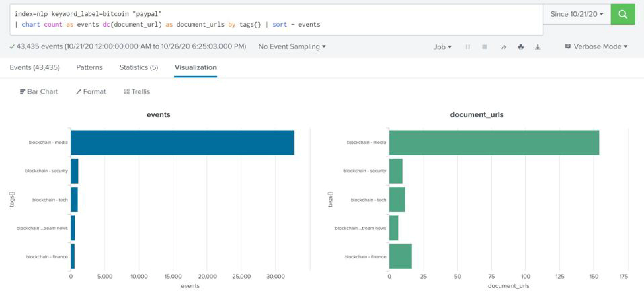Click the 'blockchain - finance' label in document_urls chart
The image size is (644, 294).
click(365, 257)
